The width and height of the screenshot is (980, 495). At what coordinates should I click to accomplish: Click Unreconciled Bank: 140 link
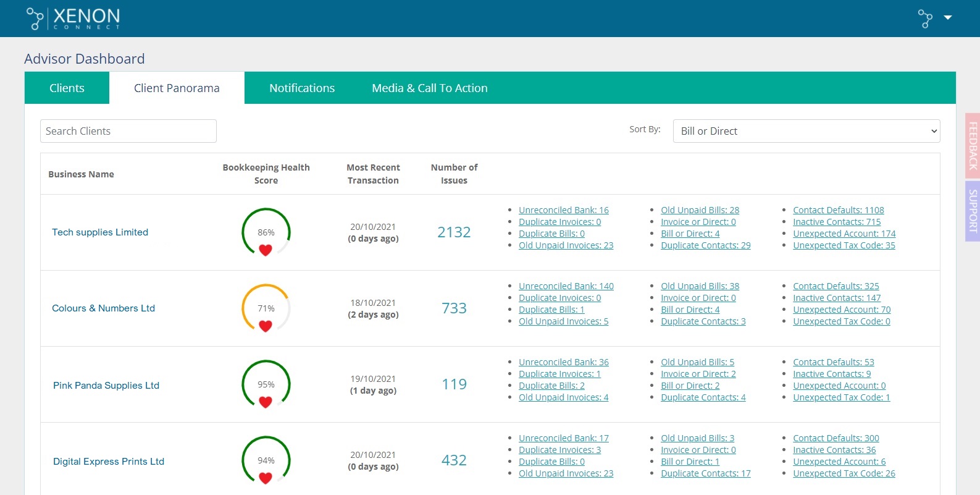tap(566, 286)
